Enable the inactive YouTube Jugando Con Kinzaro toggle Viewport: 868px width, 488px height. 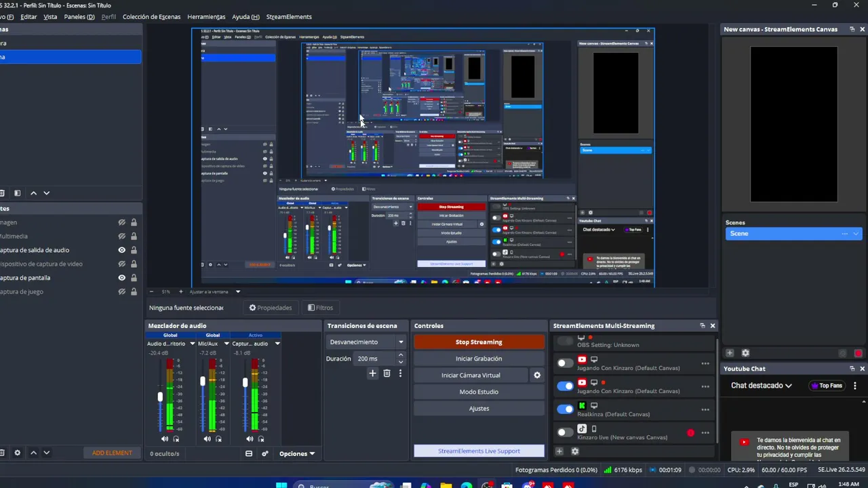[565, 363]
